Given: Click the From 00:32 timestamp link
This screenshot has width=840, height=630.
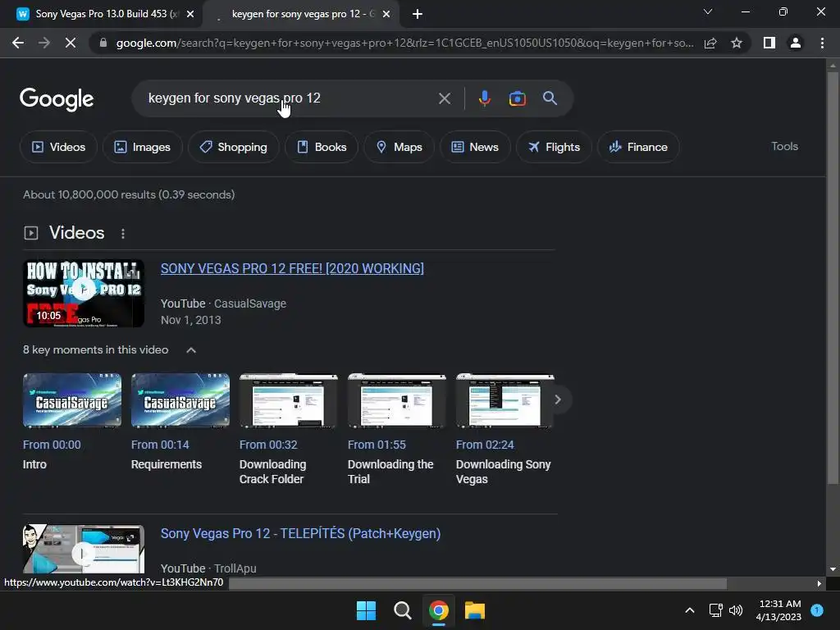Looking at the screenshot, I should pyautogui.click(x=268, y=445).
